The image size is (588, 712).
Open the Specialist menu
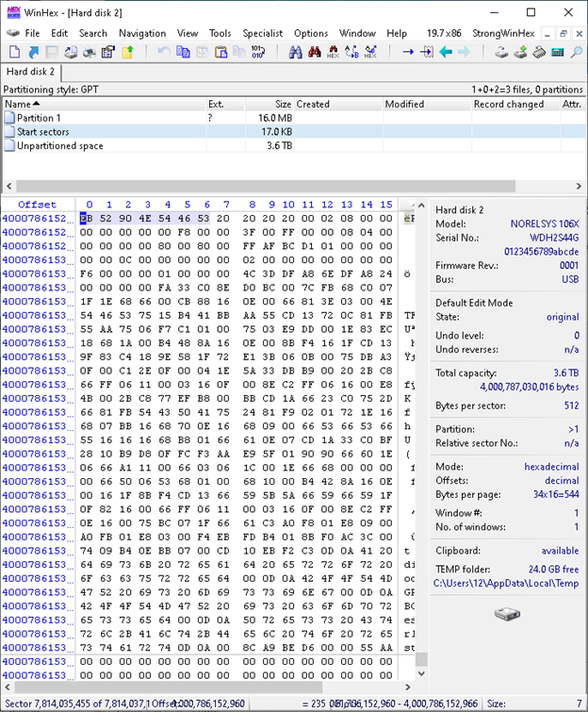(262, 33)
